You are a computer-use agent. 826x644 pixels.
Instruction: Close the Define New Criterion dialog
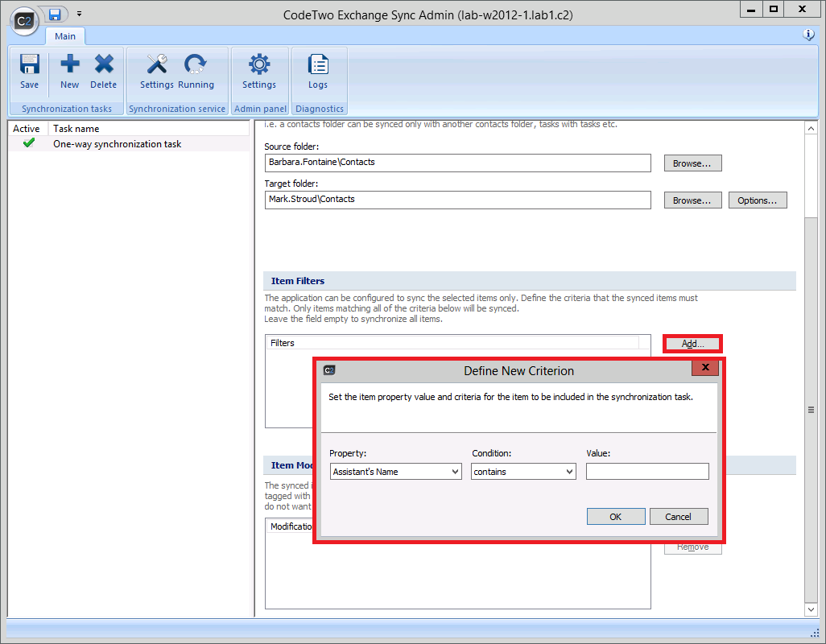(x=705, y=368)
